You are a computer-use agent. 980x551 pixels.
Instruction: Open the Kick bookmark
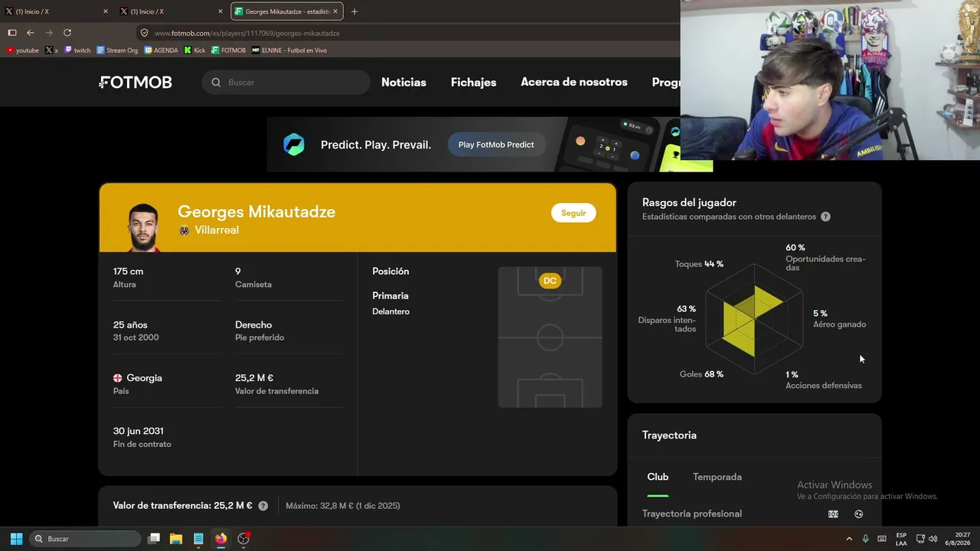pos(194,51)
